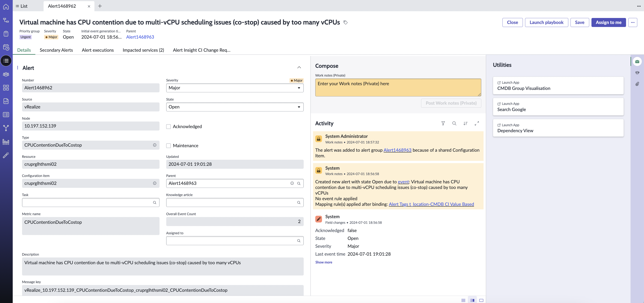Open the clipboard alert sidebar icon
The width and height of the screenshot is (644, 303).
click(x=6, y=34)
